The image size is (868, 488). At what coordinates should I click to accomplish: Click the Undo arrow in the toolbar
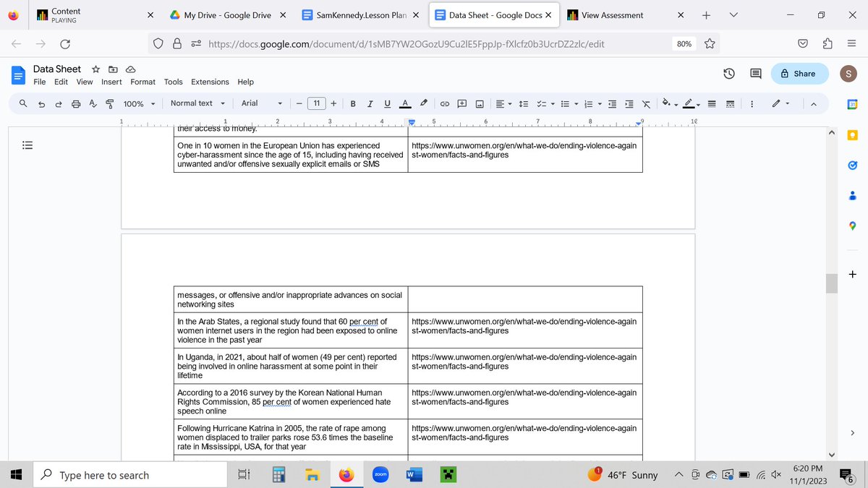(x=42, y=103)
